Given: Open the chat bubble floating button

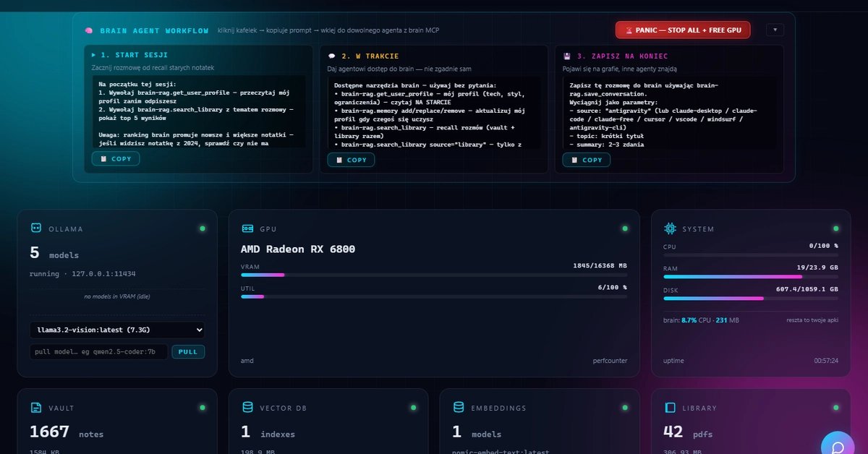Looking at the screenshot, I should pyautogui.click(x=838, y=447).
